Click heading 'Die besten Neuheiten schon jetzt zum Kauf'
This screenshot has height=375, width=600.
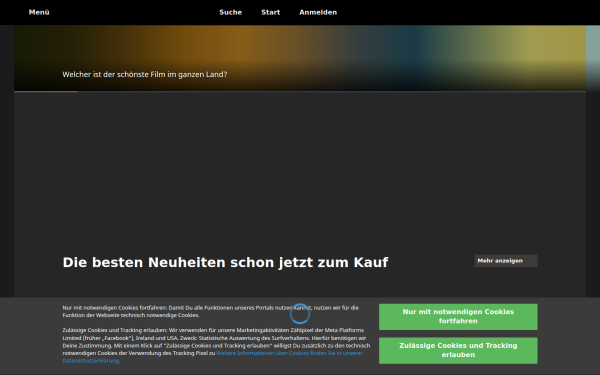pyautogui.click(x=225, y=262)
